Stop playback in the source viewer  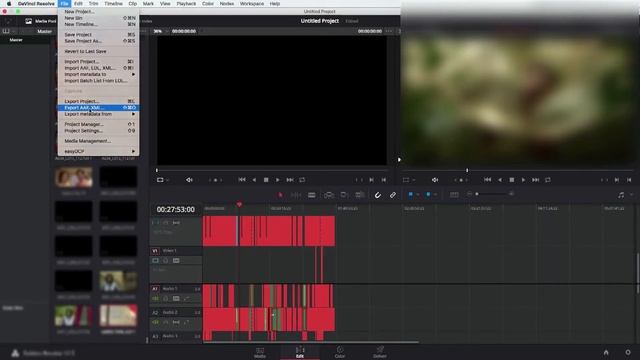pyautogui.click(x=266, y=180)
